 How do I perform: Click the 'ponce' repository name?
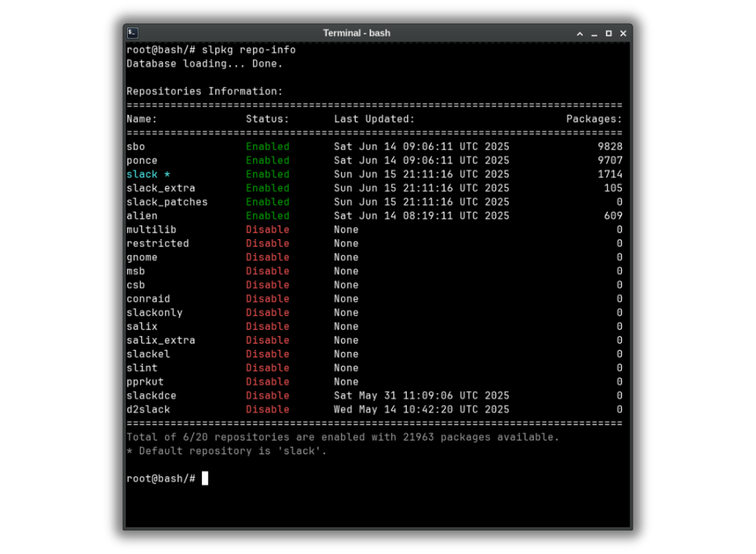(142, 160)
